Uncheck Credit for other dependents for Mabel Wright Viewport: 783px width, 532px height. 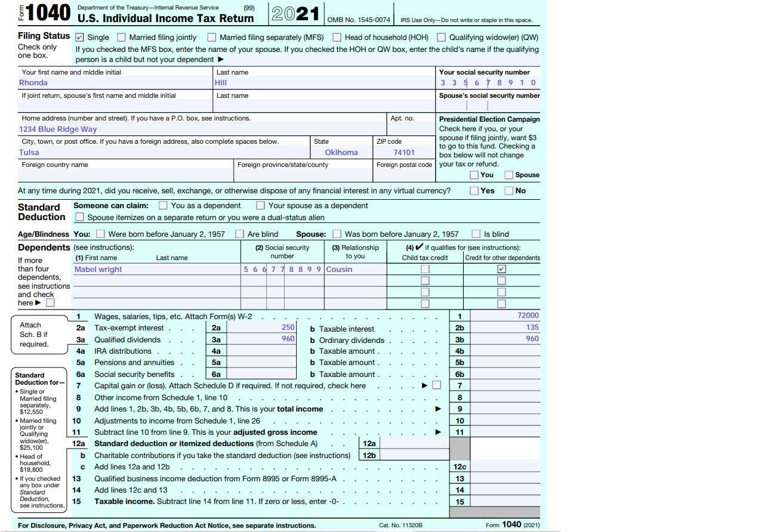[501, 269]
